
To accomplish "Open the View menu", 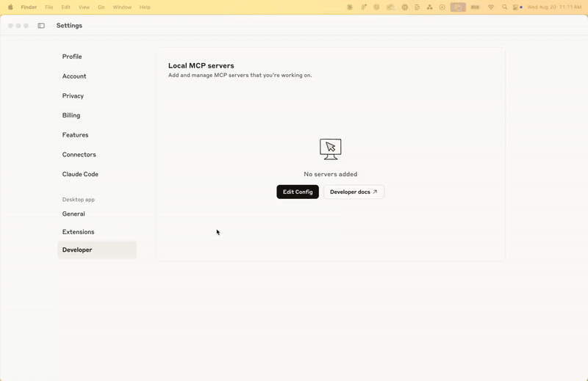I will pyautogui.click(x=84, y=7).
